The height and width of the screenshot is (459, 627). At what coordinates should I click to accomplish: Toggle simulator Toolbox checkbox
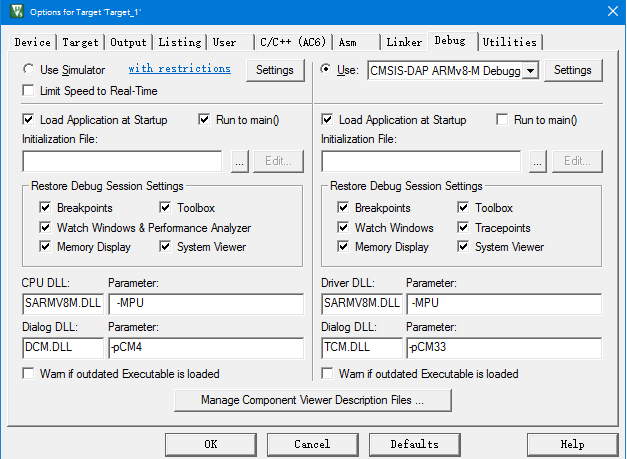165,208
